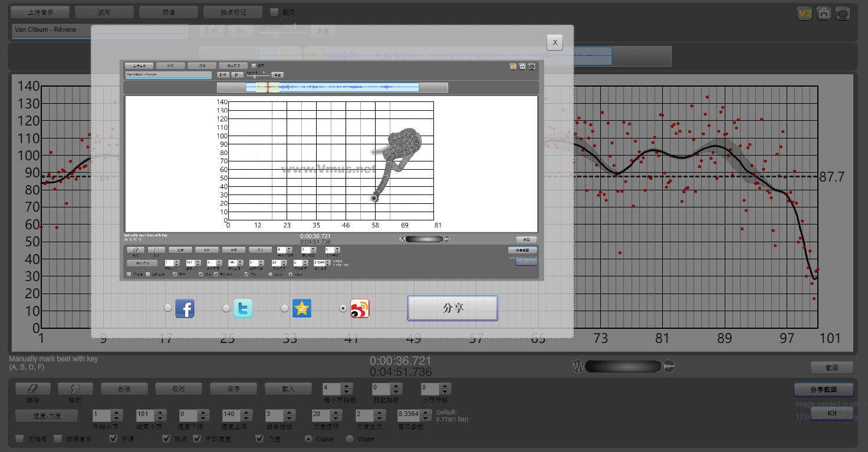868x452 pixels.
Task: Toggle the 翻页 checkbox
Action: [274, 12]
